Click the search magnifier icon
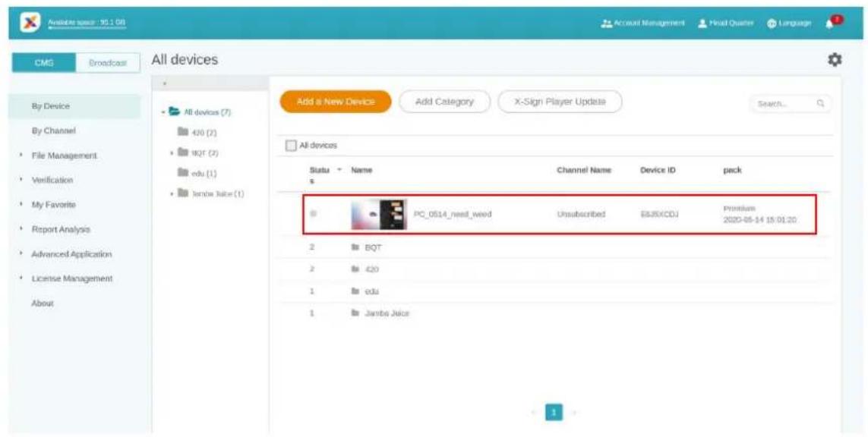The image size is (868, 437). [x=821, y=103]
